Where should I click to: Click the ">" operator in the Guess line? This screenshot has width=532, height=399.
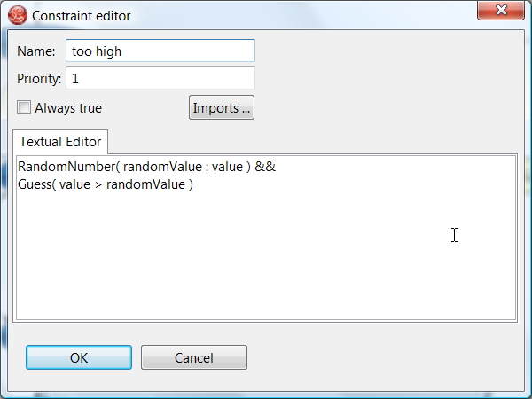98,184
